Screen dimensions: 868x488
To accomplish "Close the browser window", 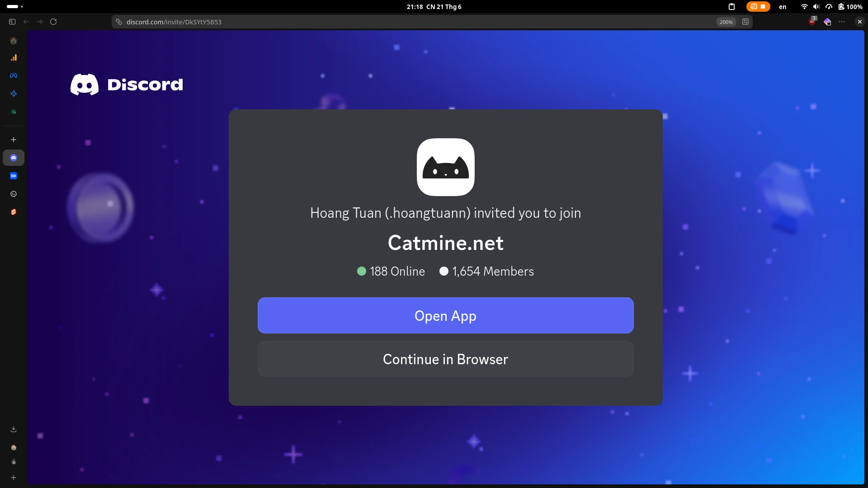I will pyautogui.click(x=860, y=22).
